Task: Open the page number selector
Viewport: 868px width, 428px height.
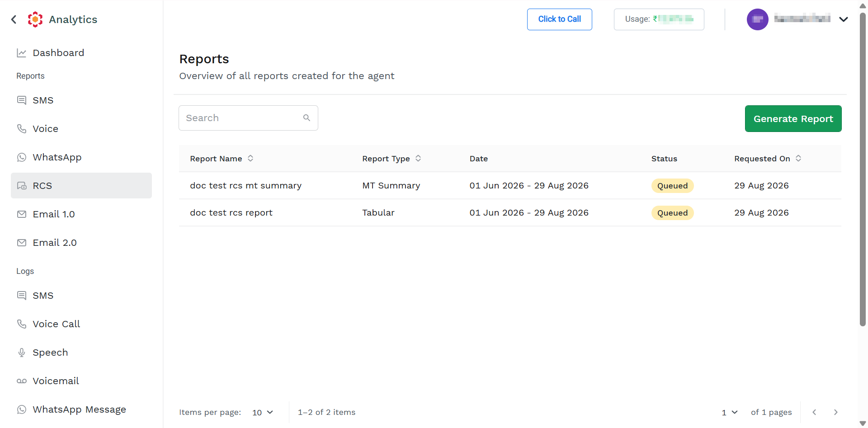Action: 730,412
